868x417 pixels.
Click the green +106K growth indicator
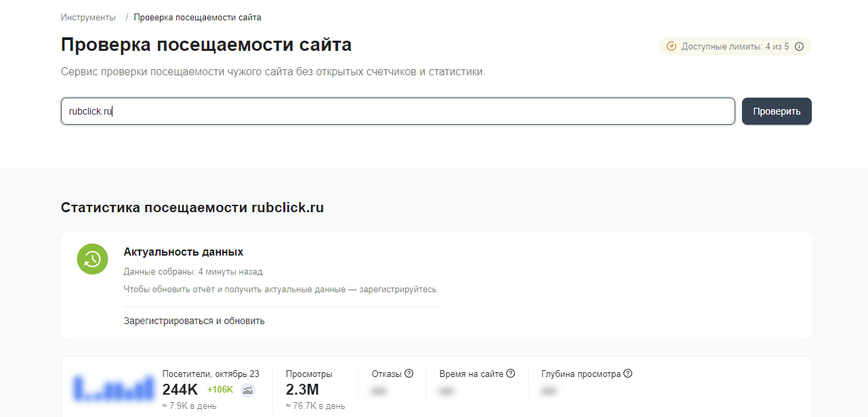pyautogui.click(x=222, y=390)
